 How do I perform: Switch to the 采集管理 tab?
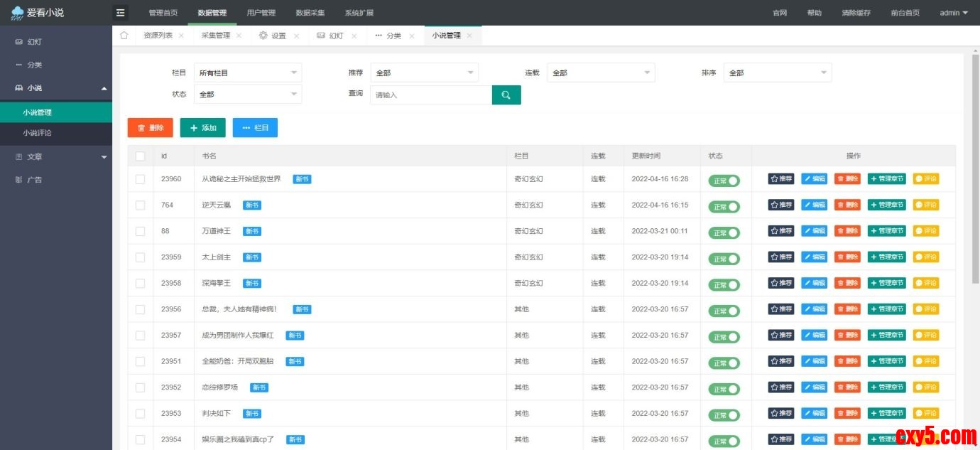coord(215,36)
